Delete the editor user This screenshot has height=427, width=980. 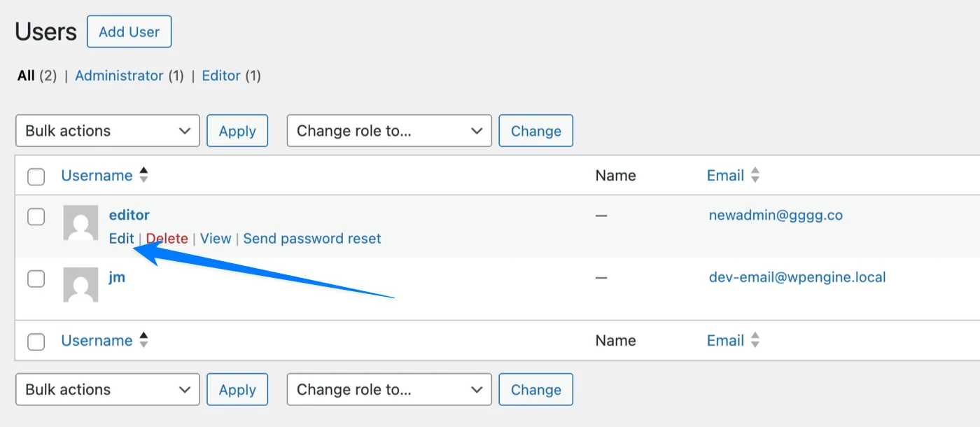pyautogui.click(x=167, y=239)
